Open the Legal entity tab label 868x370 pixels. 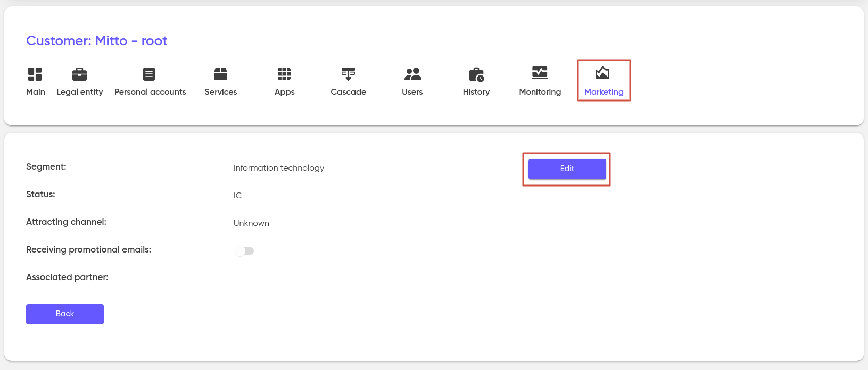click(x=80, y=92)
